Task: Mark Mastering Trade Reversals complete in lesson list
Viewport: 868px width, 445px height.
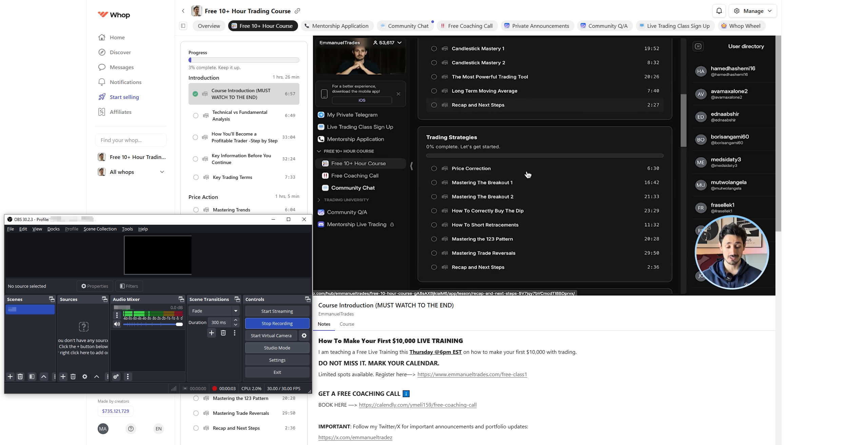Action: tap(196, 413)
